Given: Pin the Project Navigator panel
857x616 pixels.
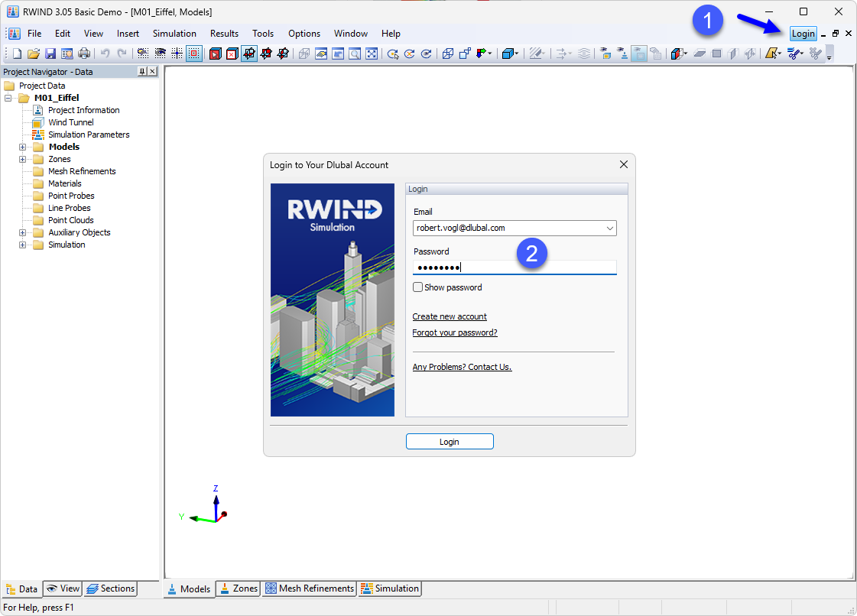Looking at the screenshot, I should (x=142, y=72).
